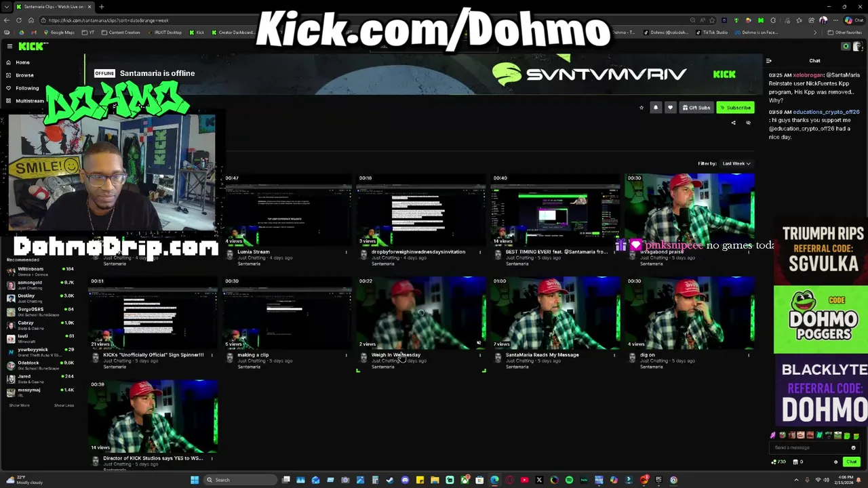Collapse the chat panel with the arrow icon
Viewport: 868px width, 488px height.
pos(768,61)
